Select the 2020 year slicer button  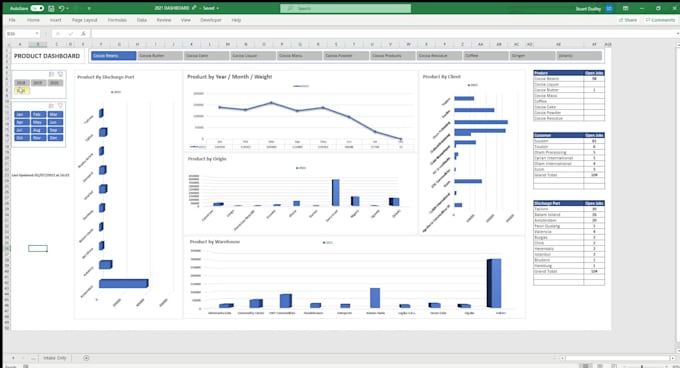[55, 83]
